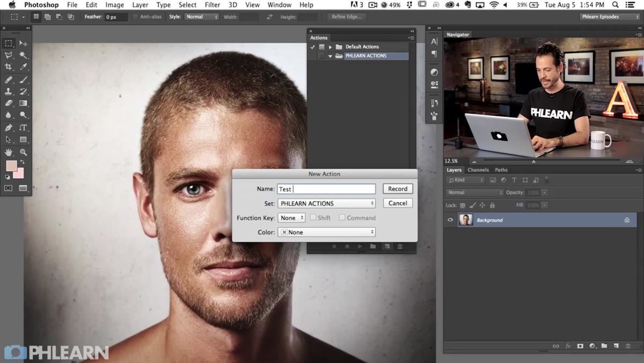The width and height of the screenshot is (644, 363).
Task: Select the Blur tool
Action: [9, 115]
